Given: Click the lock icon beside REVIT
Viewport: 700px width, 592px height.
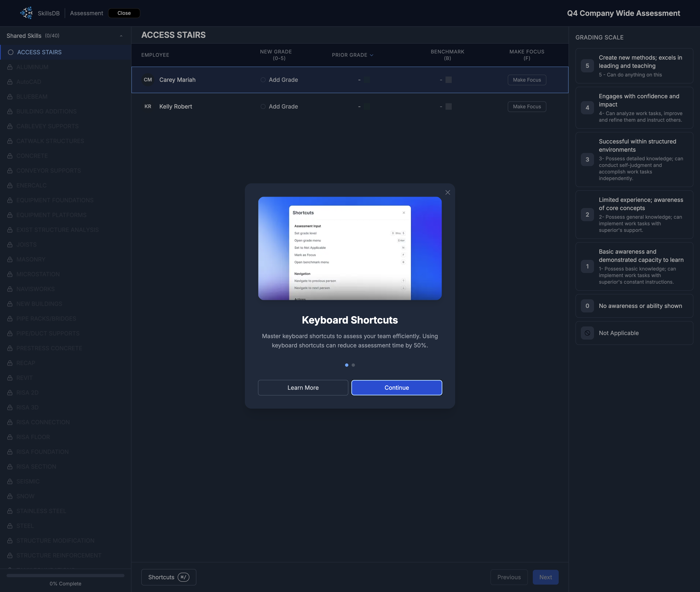Looking at the screenshot, I should click(10, 378).
